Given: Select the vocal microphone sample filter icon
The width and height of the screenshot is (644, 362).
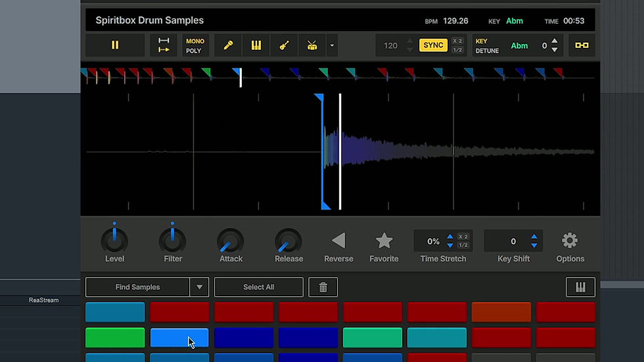Looking at the screenshot, I should (229, 45).
